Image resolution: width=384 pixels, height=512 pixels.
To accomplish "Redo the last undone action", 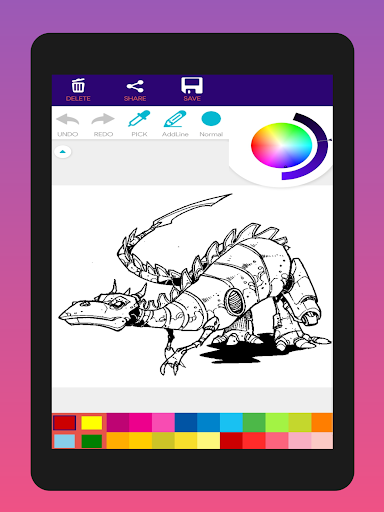I will pyautogui.click(x=103, y=125).
